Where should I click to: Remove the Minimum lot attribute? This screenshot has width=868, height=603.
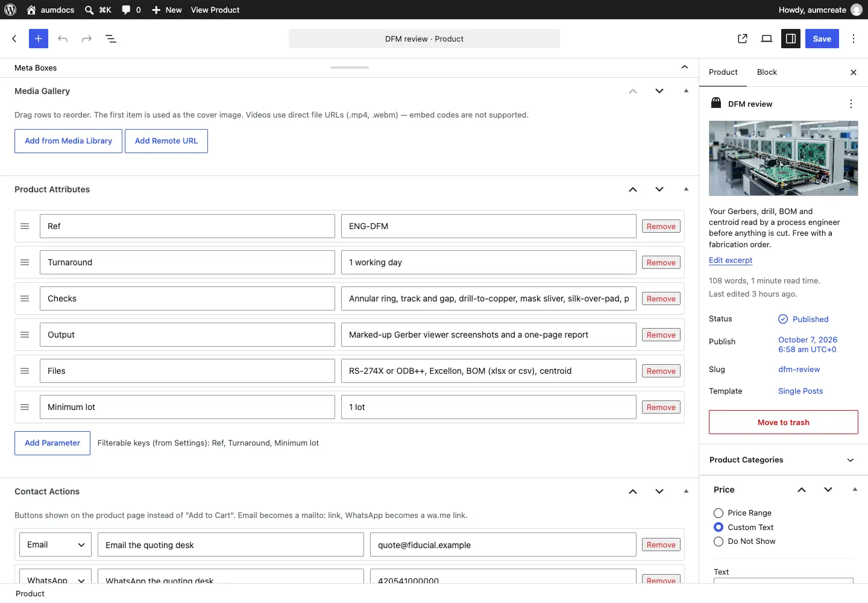[x=661, y=407]
